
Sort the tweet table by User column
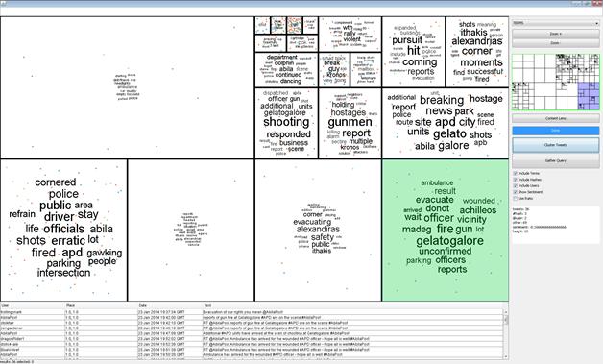pyautogui.click(x=33, y=305)
